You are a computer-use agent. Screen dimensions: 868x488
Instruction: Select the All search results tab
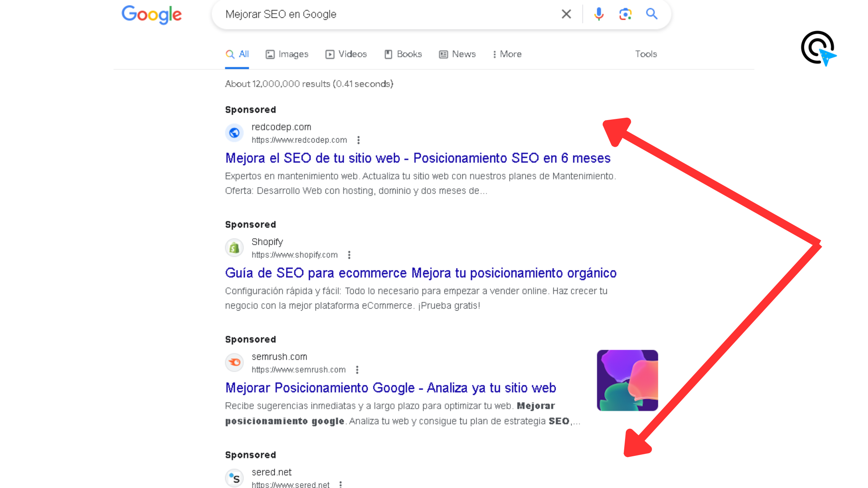pos(237,54)
